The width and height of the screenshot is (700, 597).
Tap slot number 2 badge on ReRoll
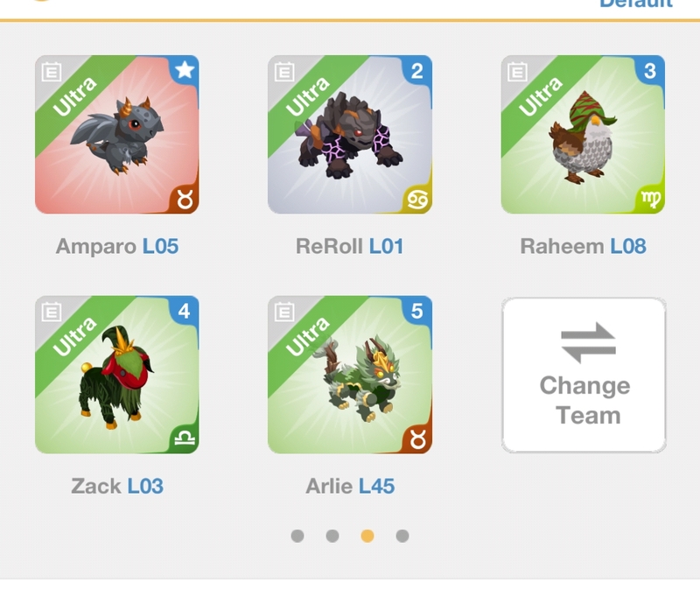coord(417,71)
